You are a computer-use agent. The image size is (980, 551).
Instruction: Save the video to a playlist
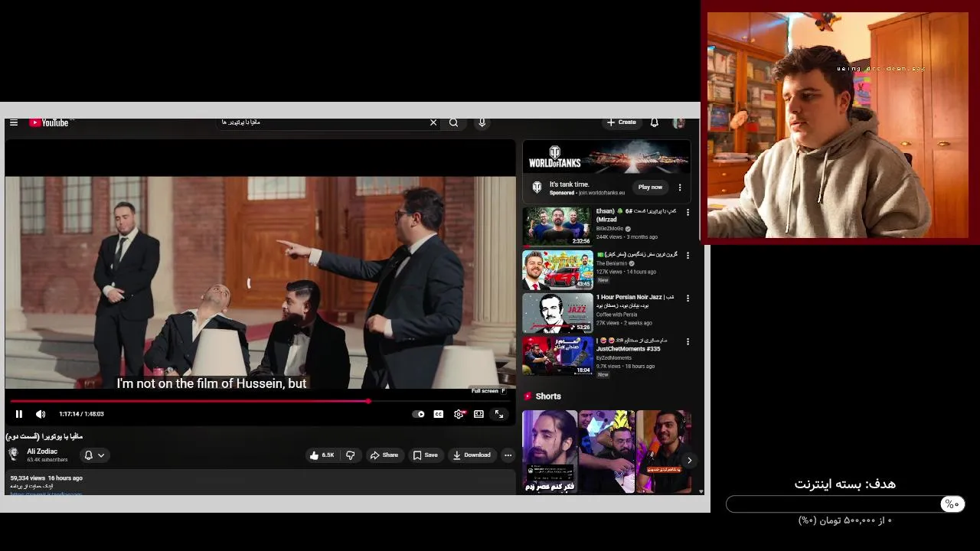click(x=425, y=455)
